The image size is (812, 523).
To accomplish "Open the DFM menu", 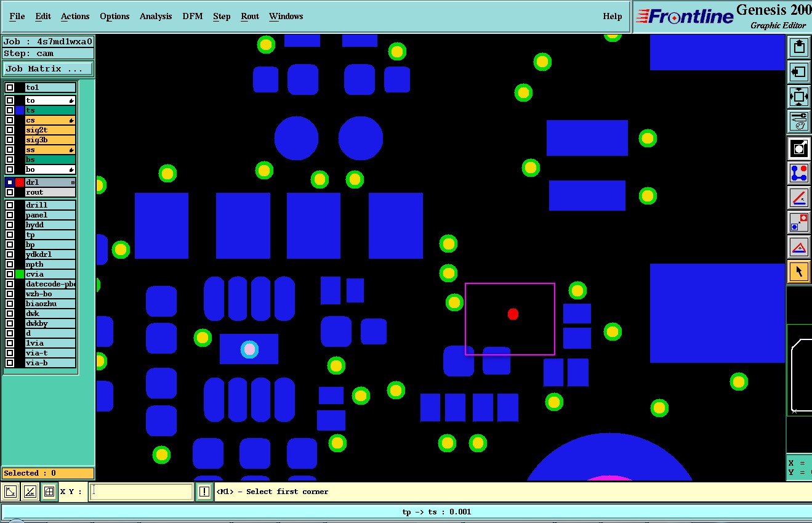I will point(193,16).
